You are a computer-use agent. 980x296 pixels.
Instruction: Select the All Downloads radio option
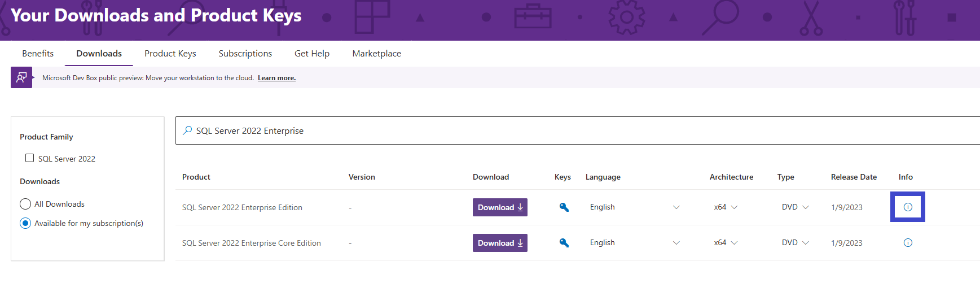point(25,204)
